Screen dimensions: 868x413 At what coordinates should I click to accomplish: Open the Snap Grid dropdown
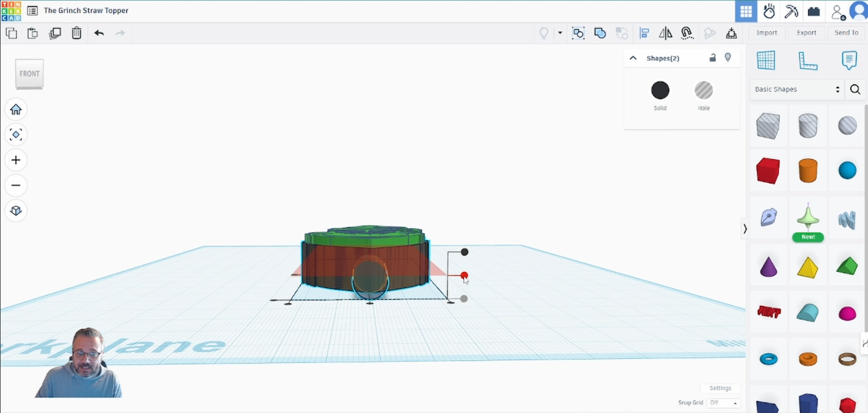coord(723,403)
